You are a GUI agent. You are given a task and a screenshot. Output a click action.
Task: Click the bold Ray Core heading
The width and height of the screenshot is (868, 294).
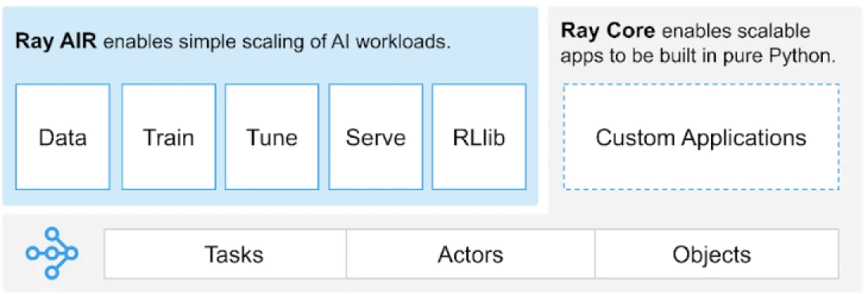(608, 31)
